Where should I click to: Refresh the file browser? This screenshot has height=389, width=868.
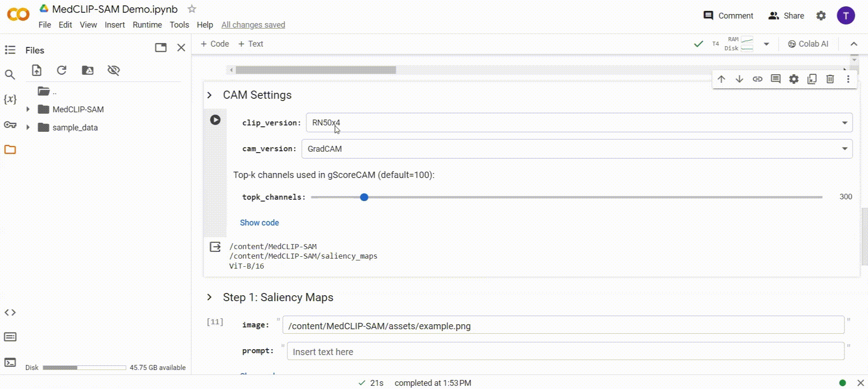pos(62,70)
